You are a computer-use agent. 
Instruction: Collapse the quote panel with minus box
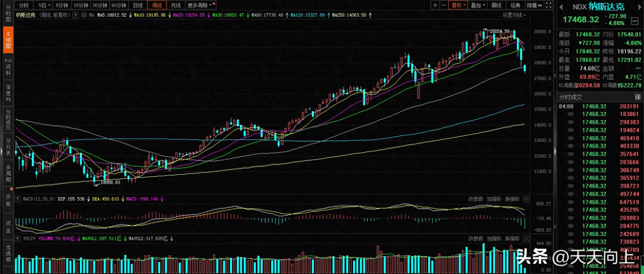pyautogui.click(x=635, y=21)
